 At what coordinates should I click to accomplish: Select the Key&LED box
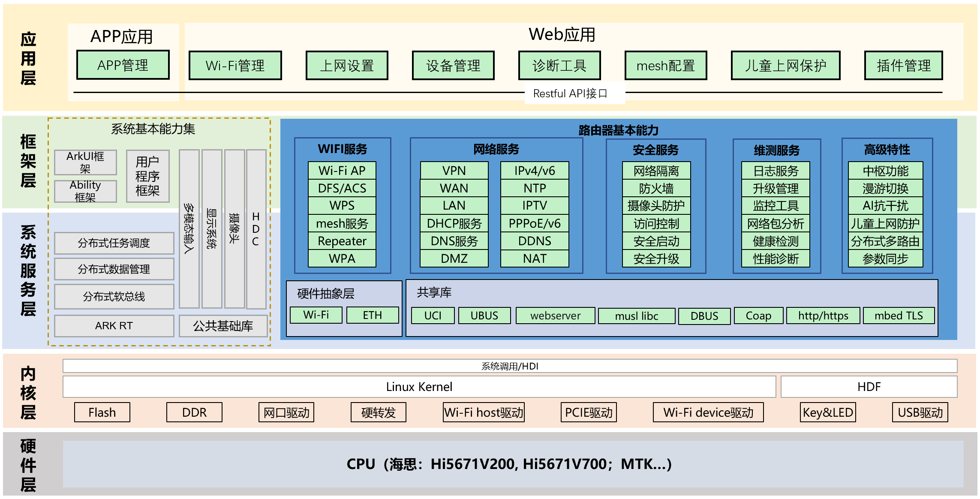(x=828, y=412)
